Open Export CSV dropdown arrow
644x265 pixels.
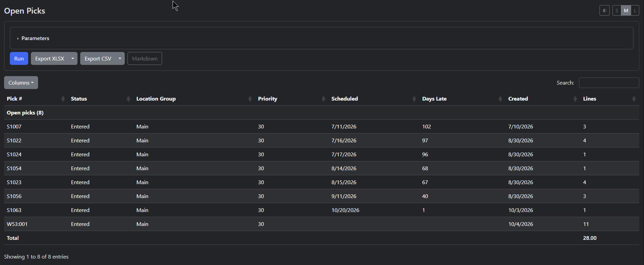coord(120,58)
